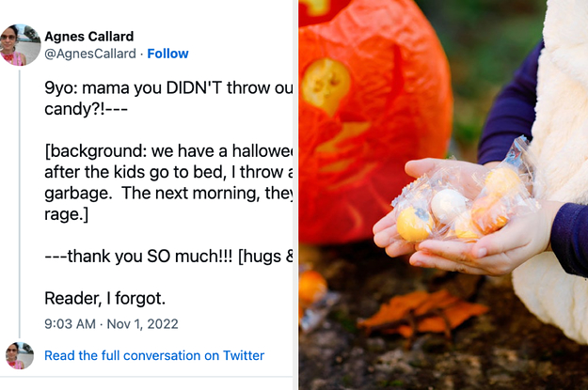Screen dimensions: 588x390
Task: Click the @AgnesCallard handle
Action: [x=90, y=54]
